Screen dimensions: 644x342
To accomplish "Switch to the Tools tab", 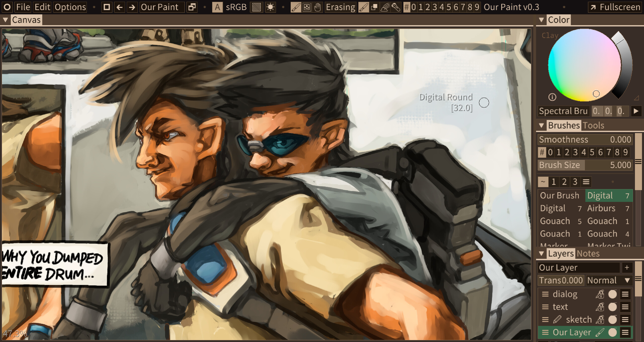I will click(x=593, y=125).
